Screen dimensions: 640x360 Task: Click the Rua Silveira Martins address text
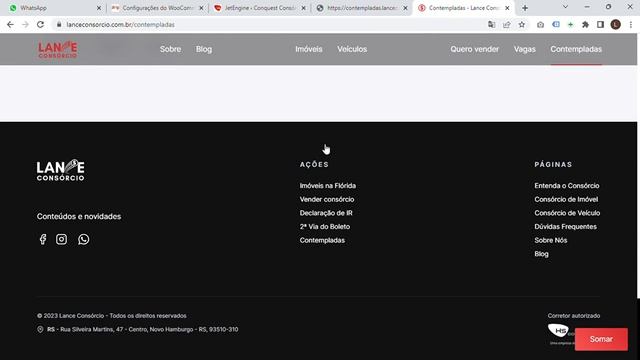point(142,329)
